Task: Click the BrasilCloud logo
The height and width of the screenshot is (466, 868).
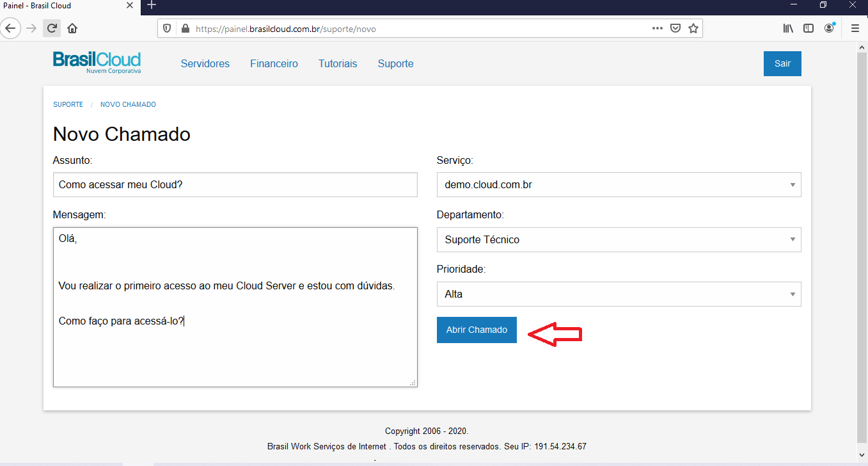Action: [97, 63]
